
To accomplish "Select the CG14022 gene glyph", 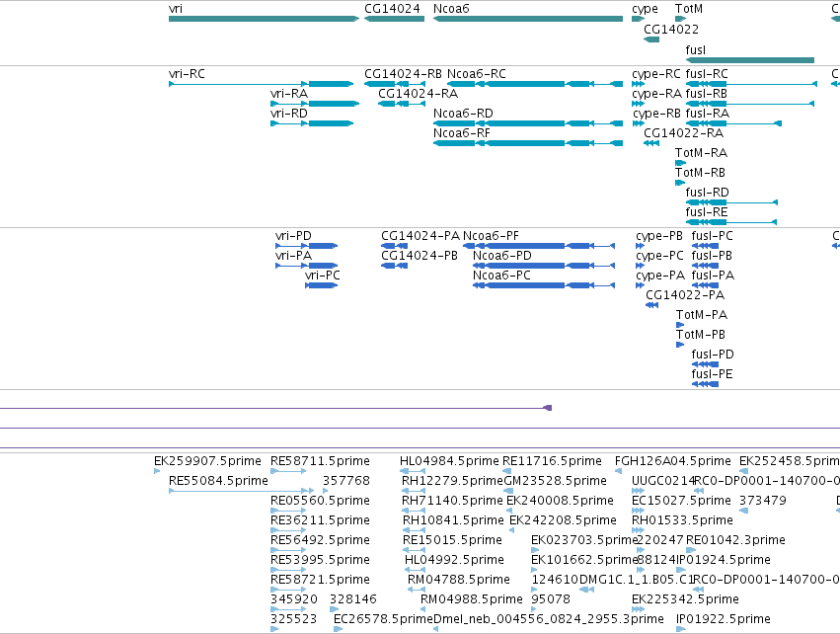I will [651, 40].
